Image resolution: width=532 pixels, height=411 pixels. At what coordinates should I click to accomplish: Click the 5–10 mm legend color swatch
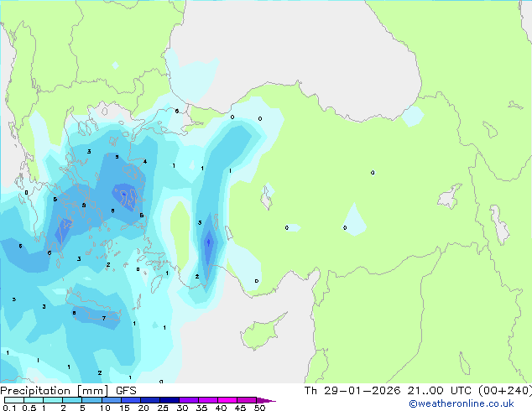coord(91,400)
